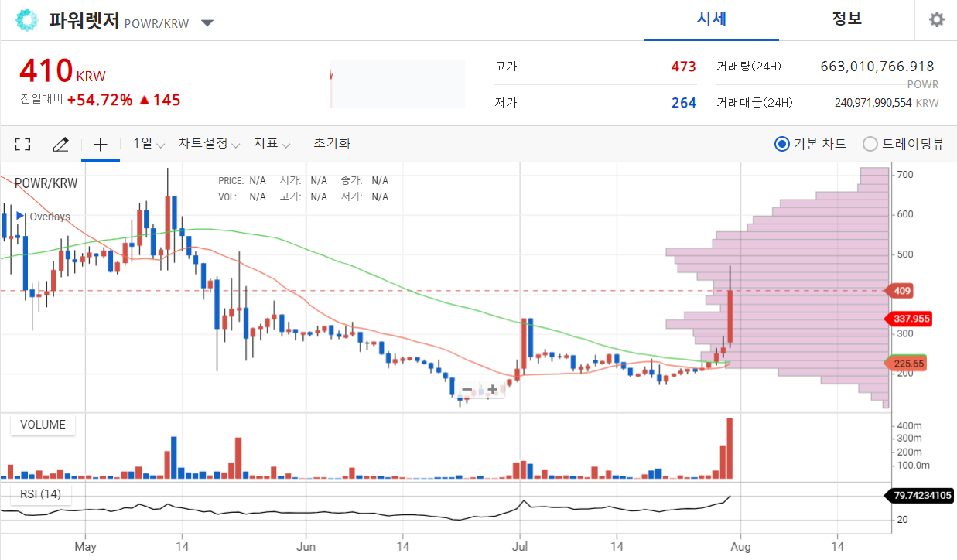The width and height of the screenshot is (957, 560).
Task: Open the 지표 indicators dropdown
Action: (272, 144)
